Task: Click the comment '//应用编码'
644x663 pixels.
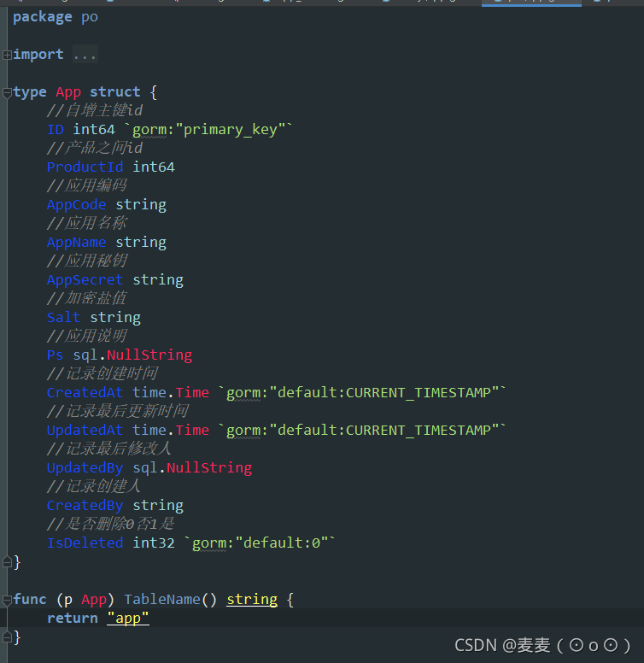Action: coord(86,185)
